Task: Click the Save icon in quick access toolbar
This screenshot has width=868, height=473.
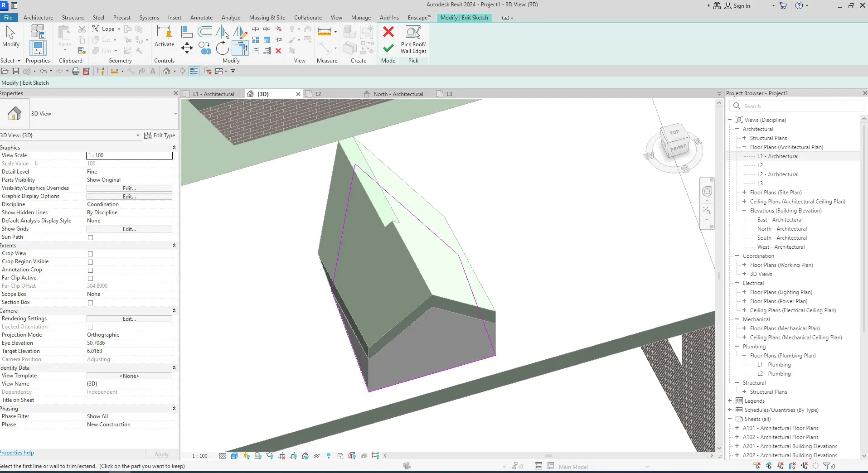Action: click(16, 71)
